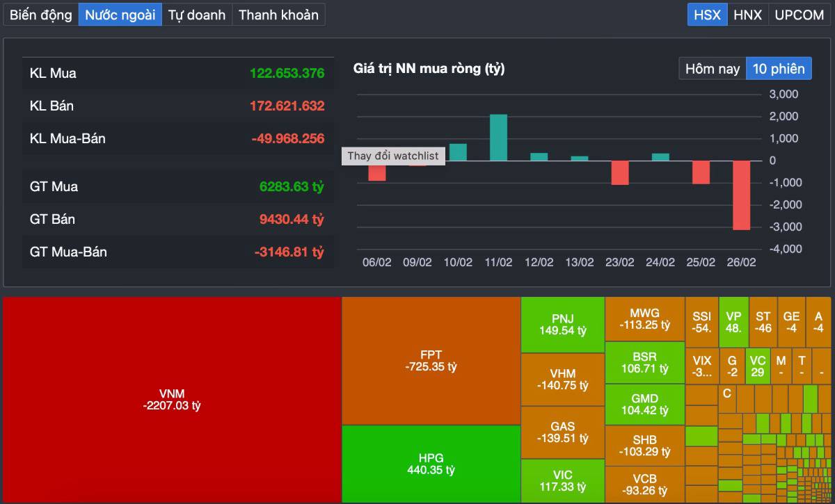
Task: Switch exchange to HNX
Action: coord(748,15)
